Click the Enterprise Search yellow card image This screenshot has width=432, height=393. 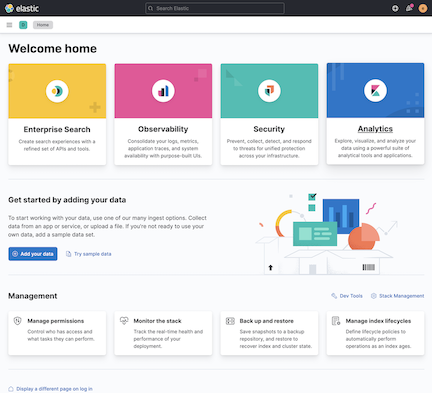point(57,91)
